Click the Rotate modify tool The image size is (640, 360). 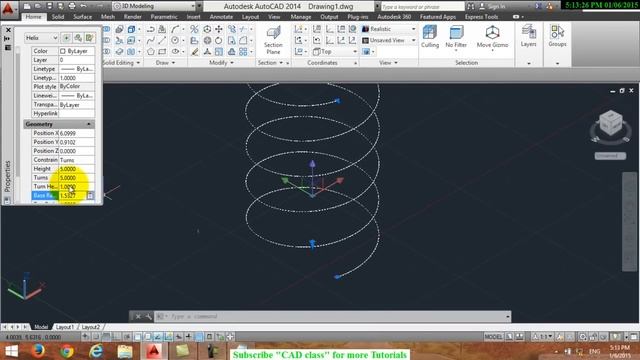(x=219, y=40)
